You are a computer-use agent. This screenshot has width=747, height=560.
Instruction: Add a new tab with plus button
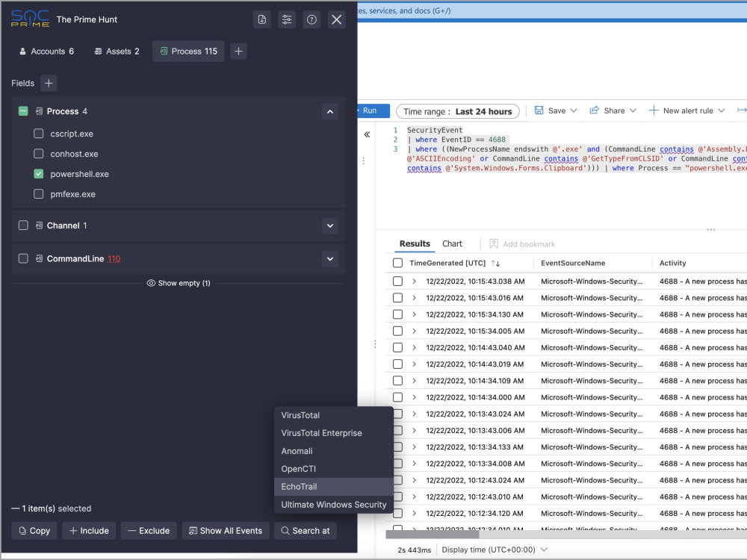point(239,52)
